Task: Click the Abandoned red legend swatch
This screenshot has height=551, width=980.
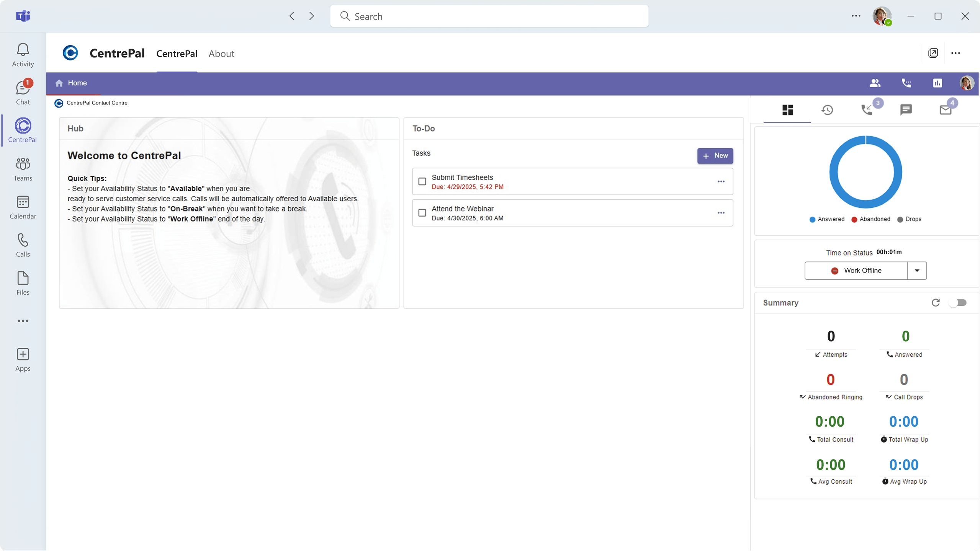Action: [854, 220]
